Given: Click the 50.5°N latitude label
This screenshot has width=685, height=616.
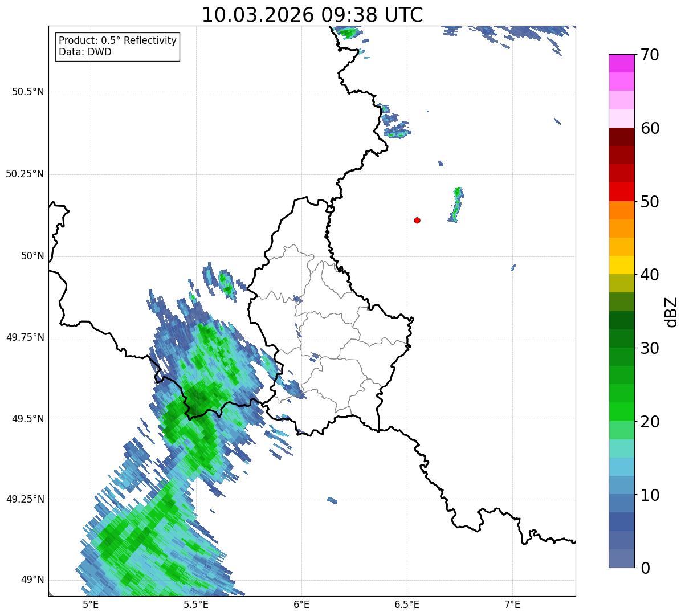Looking at the screenshot, I should click(28, 92).
